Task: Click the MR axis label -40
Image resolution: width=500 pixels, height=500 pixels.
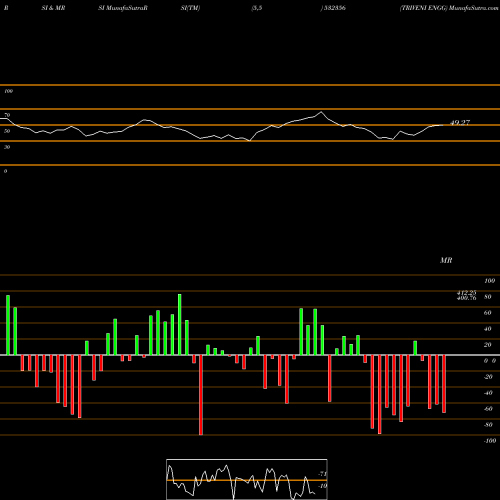Action: coord(488,393)
